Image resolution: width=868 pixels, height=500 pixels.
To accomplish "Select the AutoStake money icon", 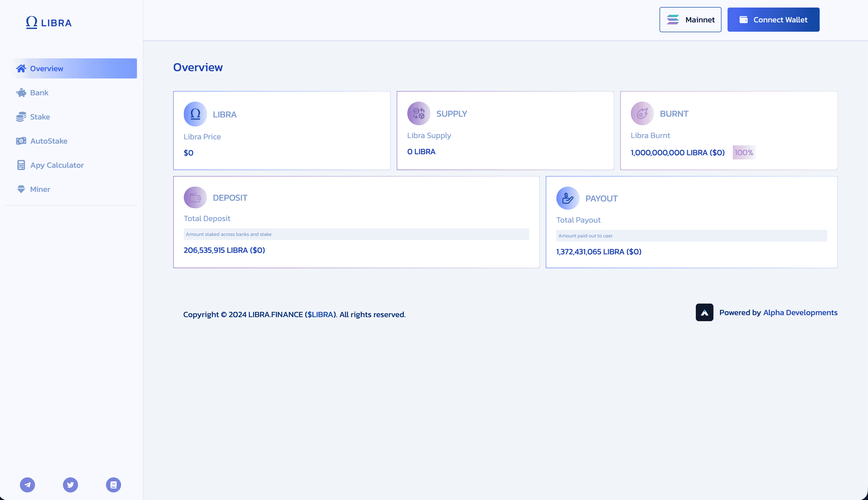I will (21, 141).
